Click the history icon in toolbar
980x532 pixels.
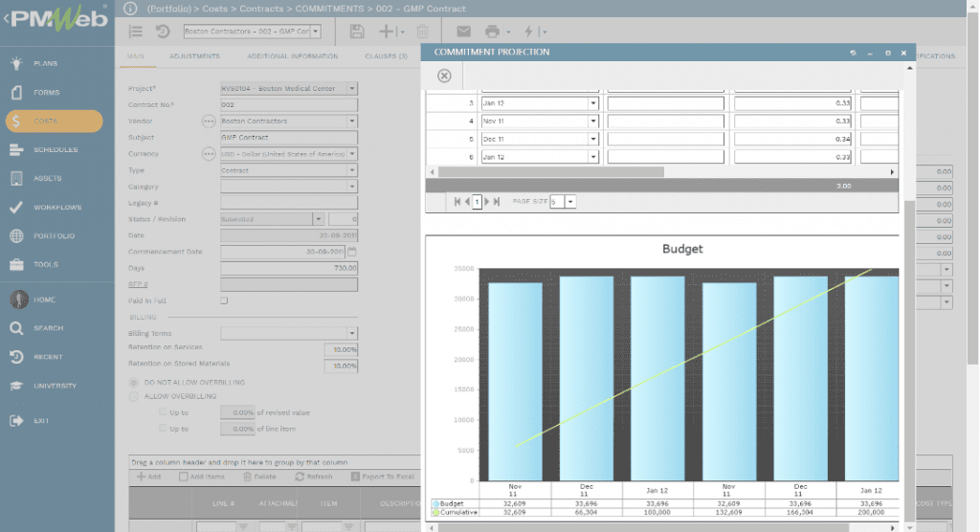(163, 32)
